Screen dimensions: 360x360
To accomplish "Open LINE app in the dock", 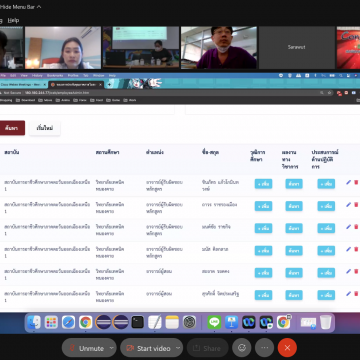I will click(214, 322).
